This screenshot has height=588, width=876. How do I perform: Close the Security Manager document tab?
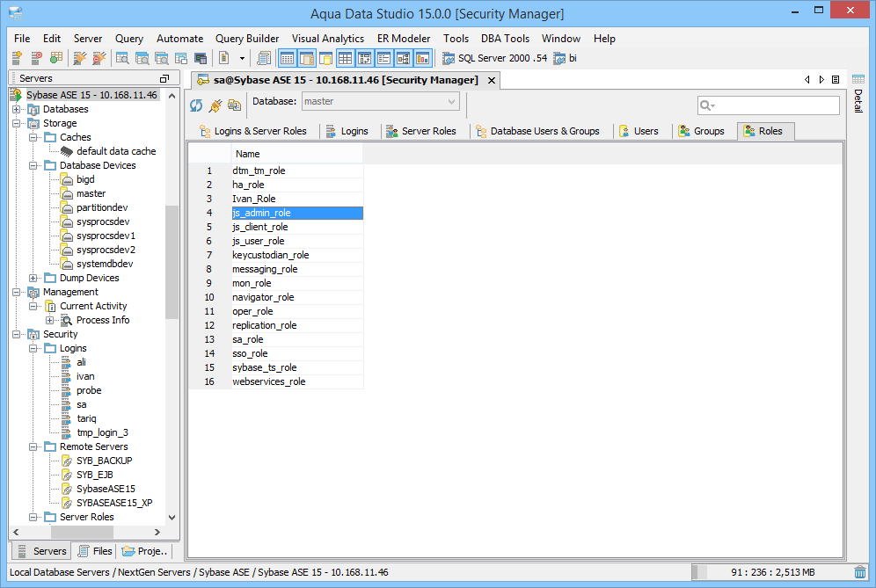coord(492,80)
